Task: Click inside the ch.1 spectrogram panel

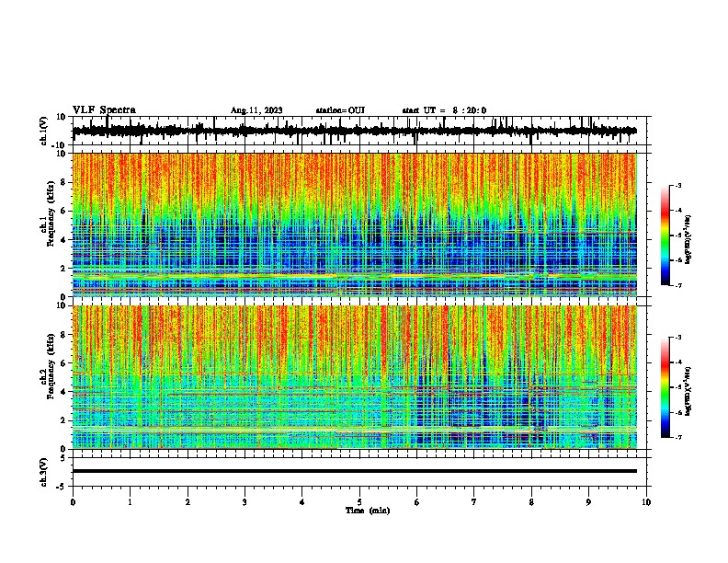Action: point(355,224)
